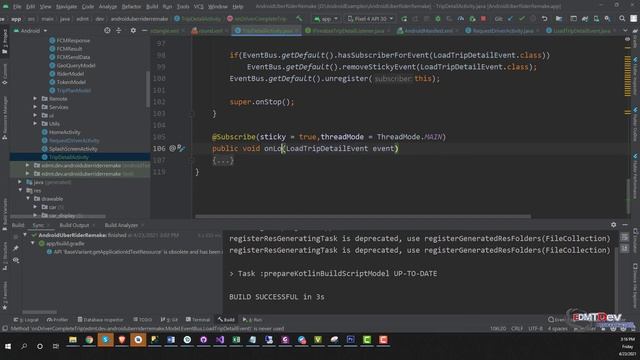The height and width of the screenshot is (360, 640).
Task: Expand the Utils folder
Action: pos(35,124)
